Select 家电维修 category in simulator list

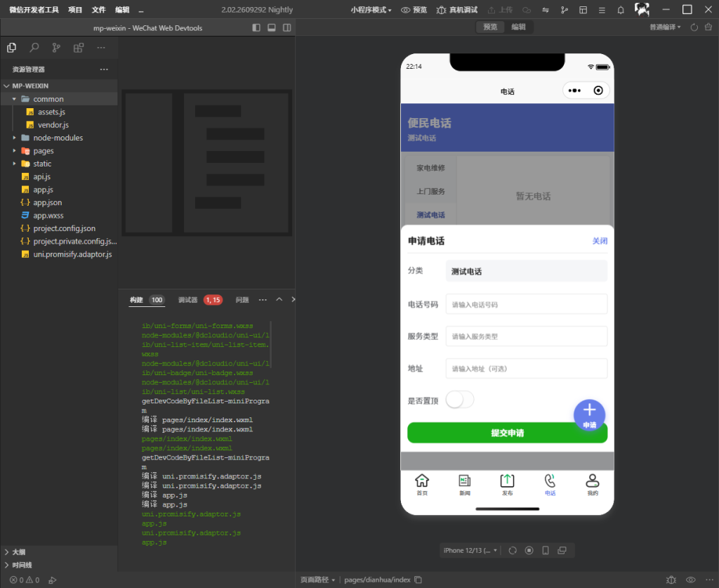click(430, 168)
